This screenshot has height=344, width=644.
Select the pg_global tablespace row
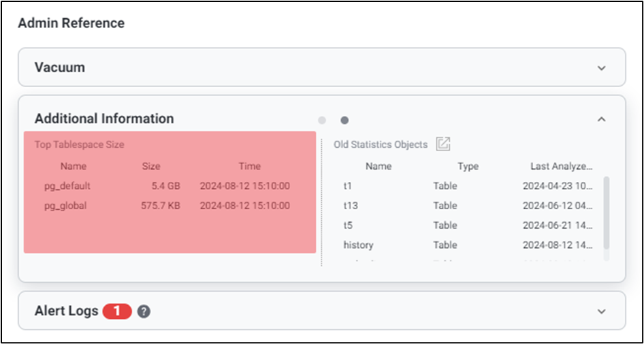64,206
